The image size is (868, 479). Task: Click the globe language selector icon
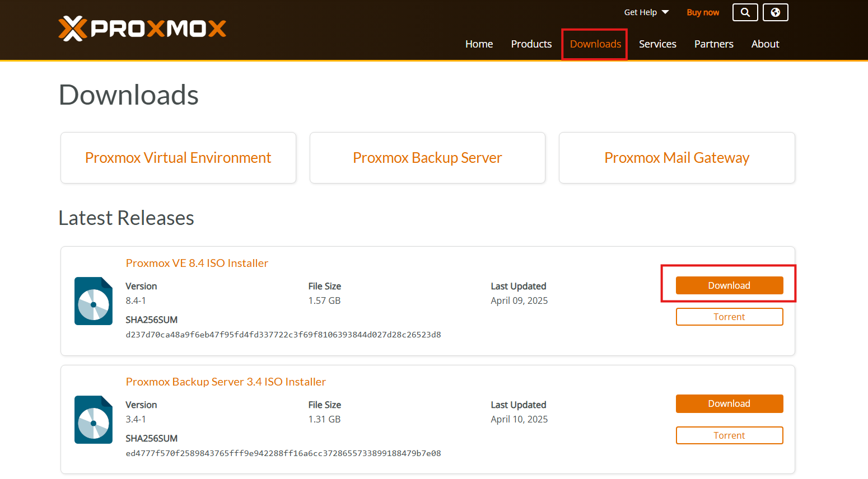[x=775, y=12]
